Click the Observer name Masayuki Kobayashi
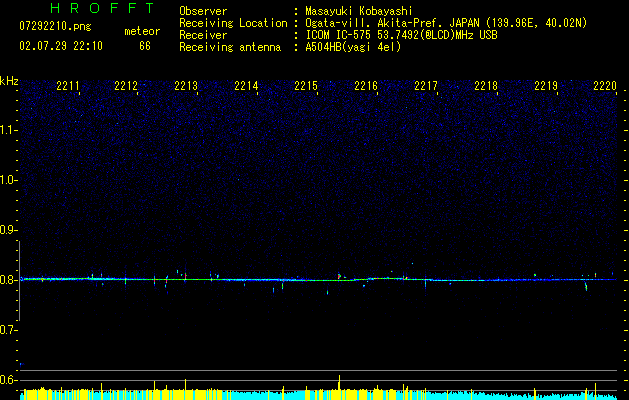Screen dimensions: 629x400 click(x=359, y=11)
